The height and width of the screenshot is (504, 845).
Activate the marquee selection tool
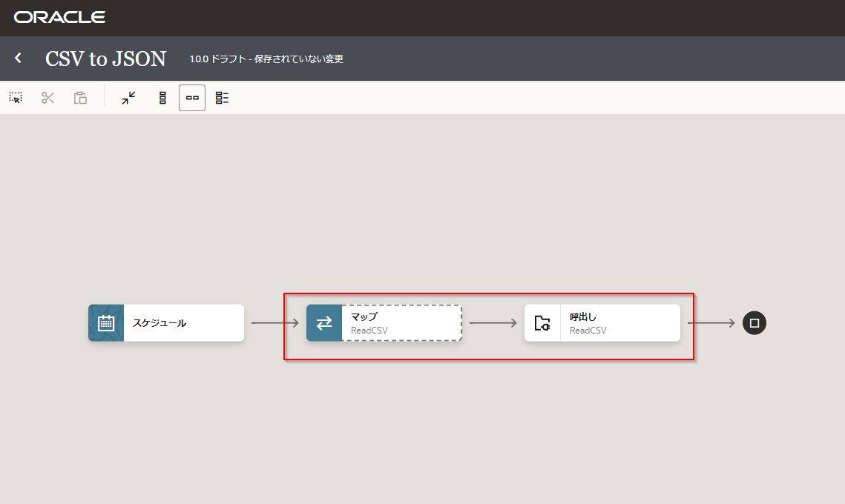click(16, 98)
